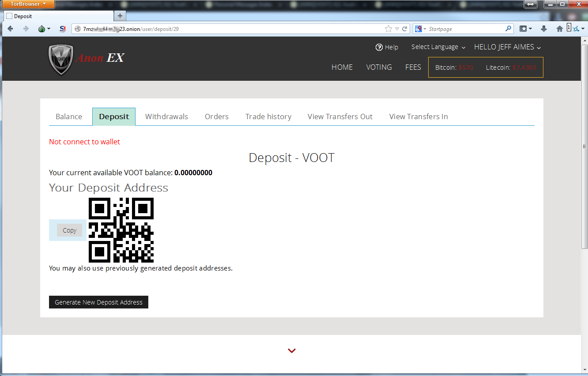Image resolution: width=588 pixels, height=376 pixels.
Task: Expand the Select Language dropdown
Action: point(438,47)
